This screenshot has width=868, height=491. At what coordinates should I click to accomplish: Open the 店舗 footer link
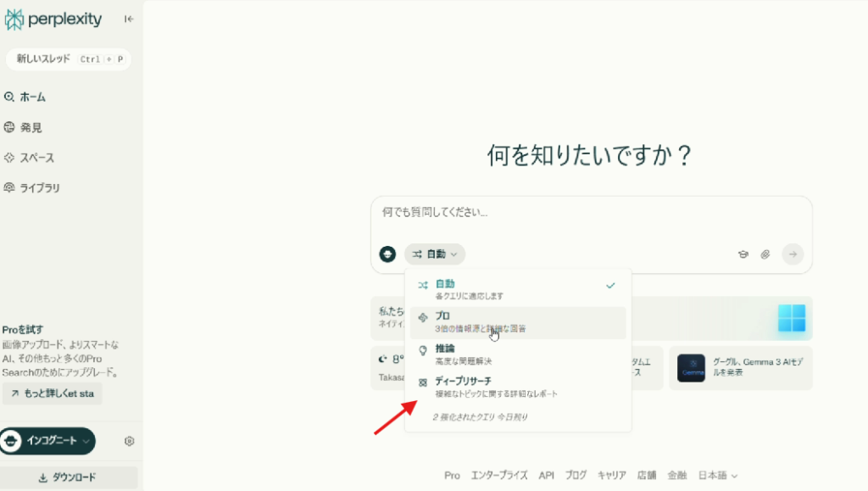pyautogui.click(x=647, y=476)
